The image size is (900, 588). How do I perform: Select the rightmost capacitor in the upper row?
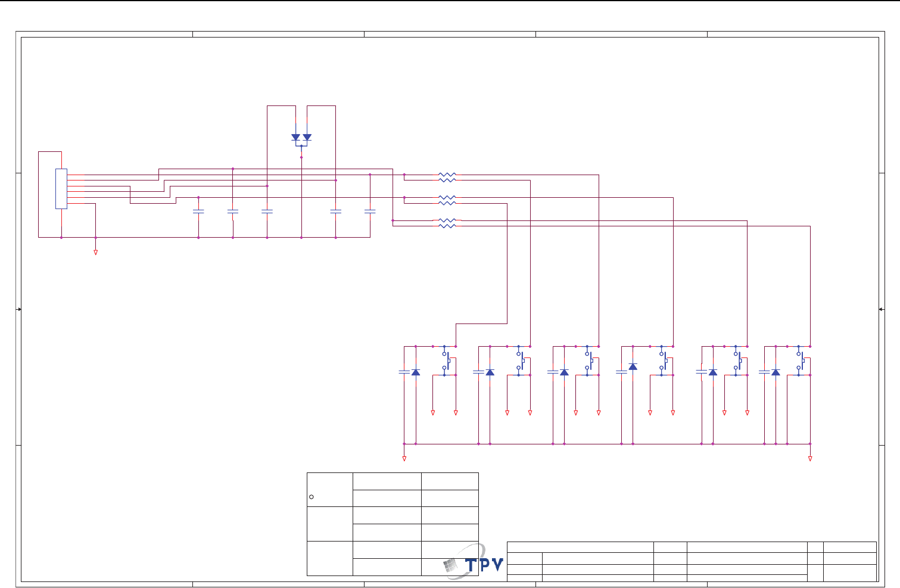pyautogui.click(x=370, y=211)
